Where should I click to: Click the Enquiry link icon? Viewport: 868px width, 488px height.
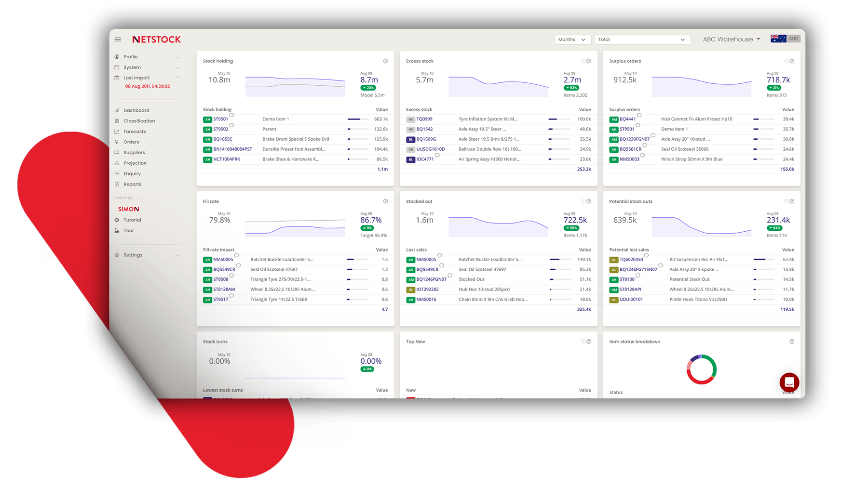pyautogui.click(x=117, y=173)
